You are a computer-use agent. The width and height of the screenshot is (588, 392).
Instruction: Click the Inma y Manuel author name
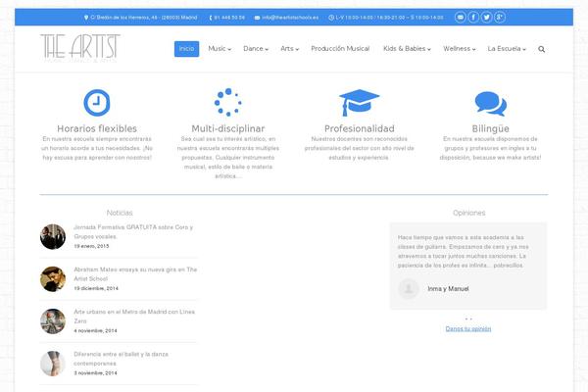click(x=448, y=289)
